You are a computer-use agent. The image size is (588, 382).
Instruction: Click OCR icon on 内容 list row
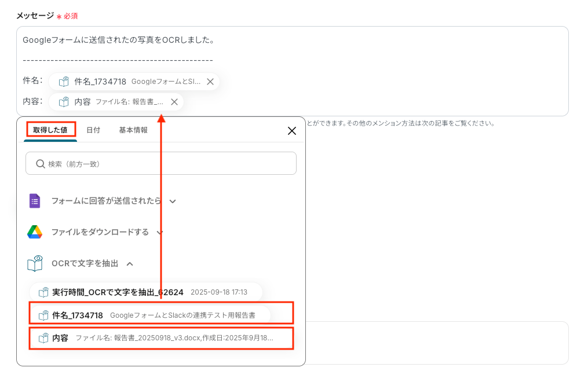[x=43, y=338]
